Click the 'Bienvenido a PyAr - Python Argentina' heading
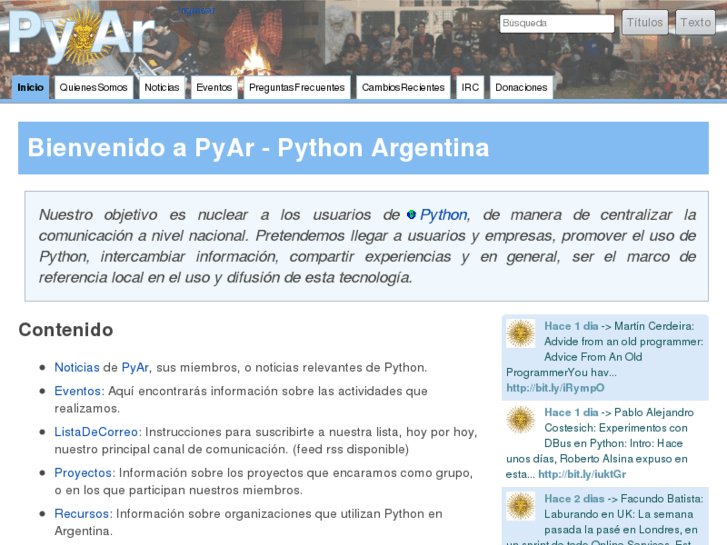Screen dimensions: 727x545 tap(258, 148)
